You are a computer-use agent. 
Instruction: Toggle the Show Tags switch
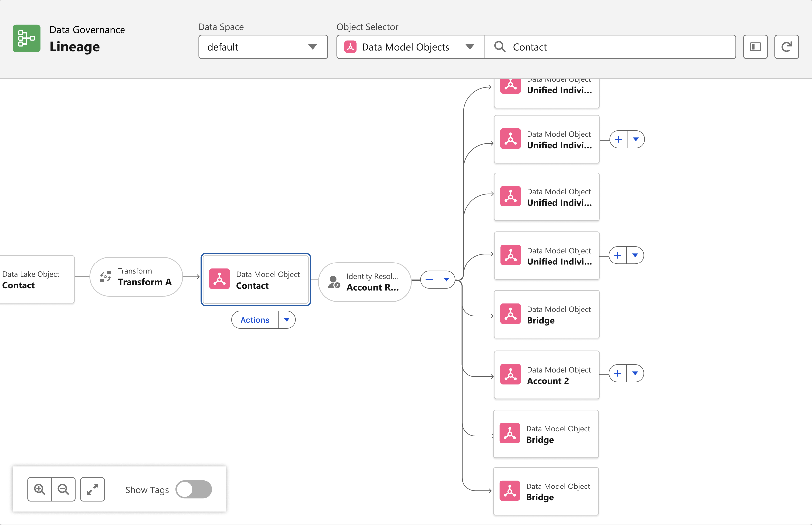[194, 489]
